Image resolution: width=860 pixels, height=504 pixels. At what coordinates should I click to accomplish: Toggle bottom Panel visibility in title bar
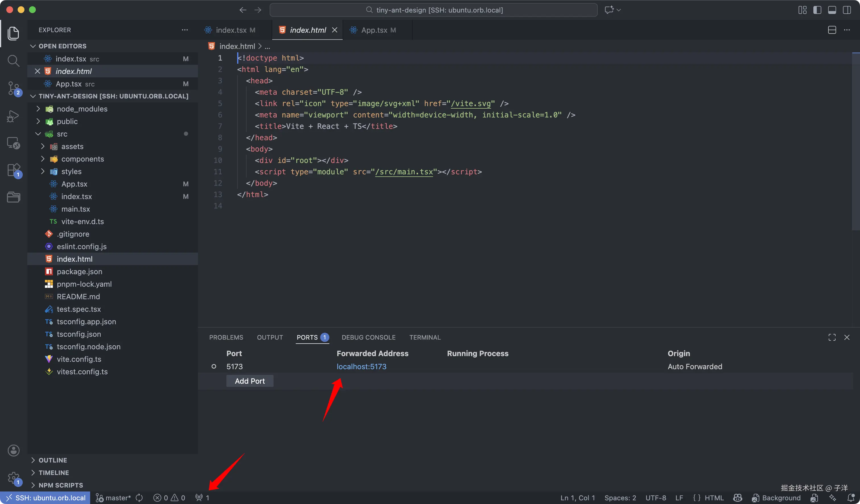(832, 10)
